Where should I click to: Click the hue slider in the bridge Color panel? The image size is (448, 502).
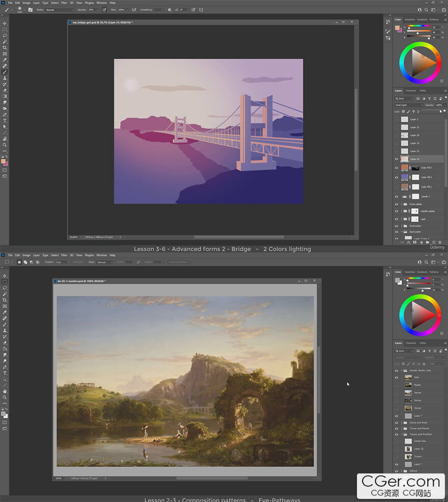(x=418, y=26)
